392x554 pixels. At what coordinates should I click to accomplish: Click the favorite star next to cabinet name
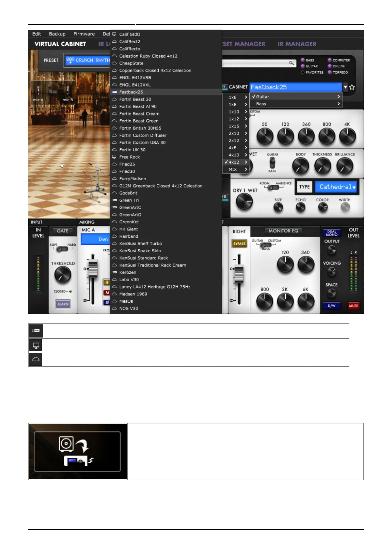pyautogui.click(x=352, y=87)
